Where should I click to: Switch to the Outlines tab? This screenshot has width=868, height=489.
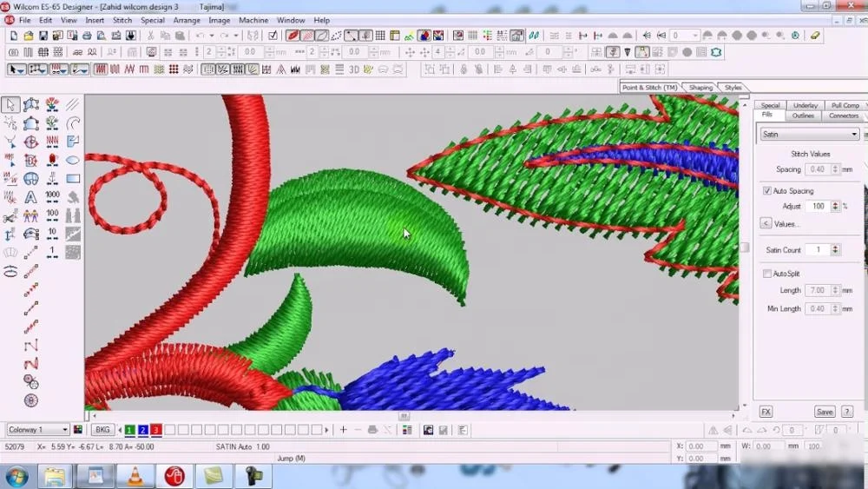[x=803, y=116]
